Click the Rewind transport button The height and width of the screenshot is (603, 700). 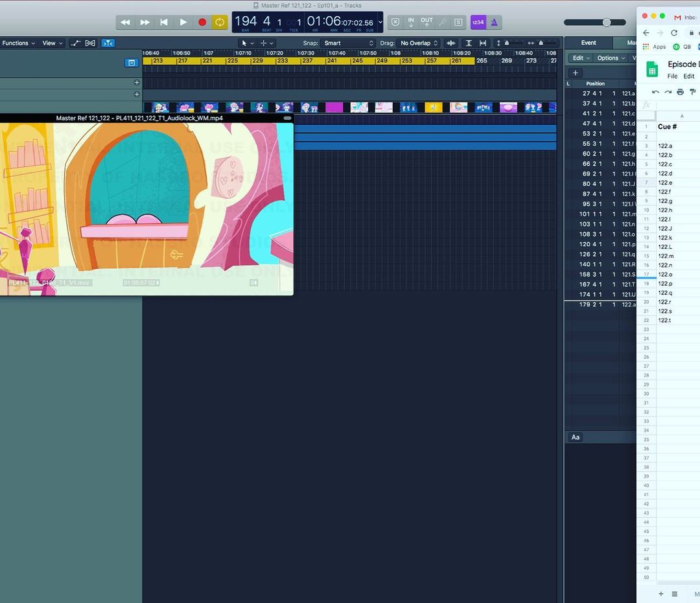pos(126,22)
